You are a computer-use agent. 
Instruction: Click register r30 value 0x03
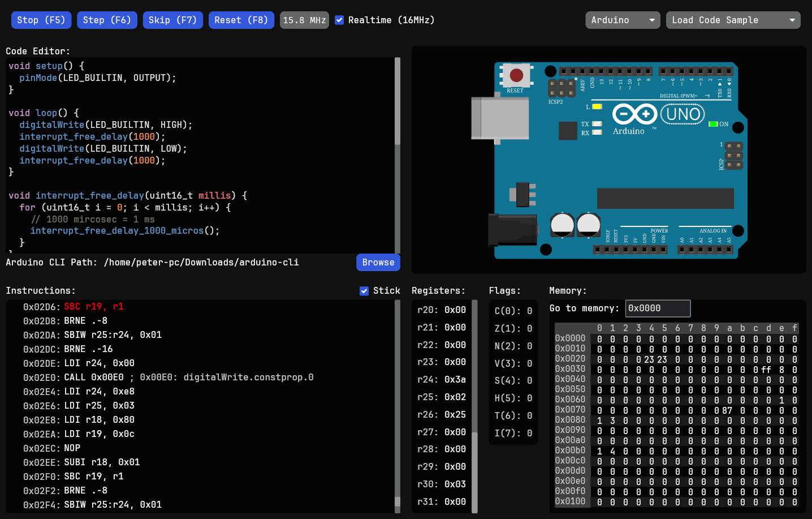(x=455, y=484)
